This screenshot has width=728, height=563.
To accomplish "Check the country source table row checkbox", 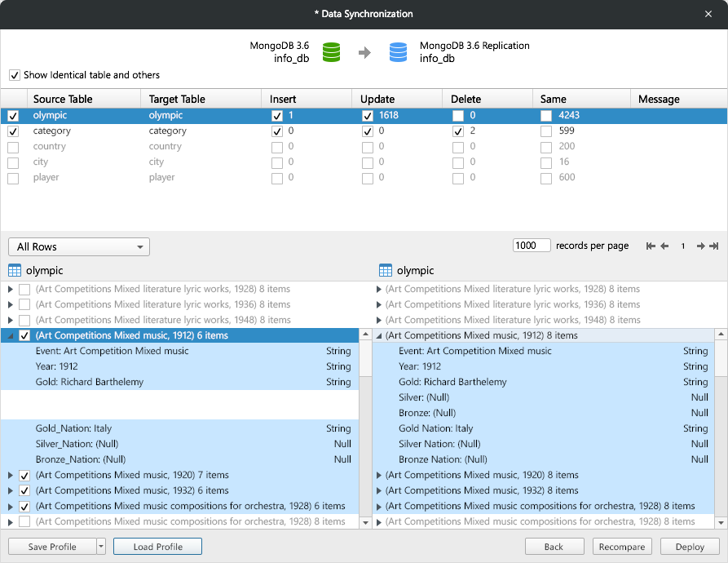I will click(13, 147).
